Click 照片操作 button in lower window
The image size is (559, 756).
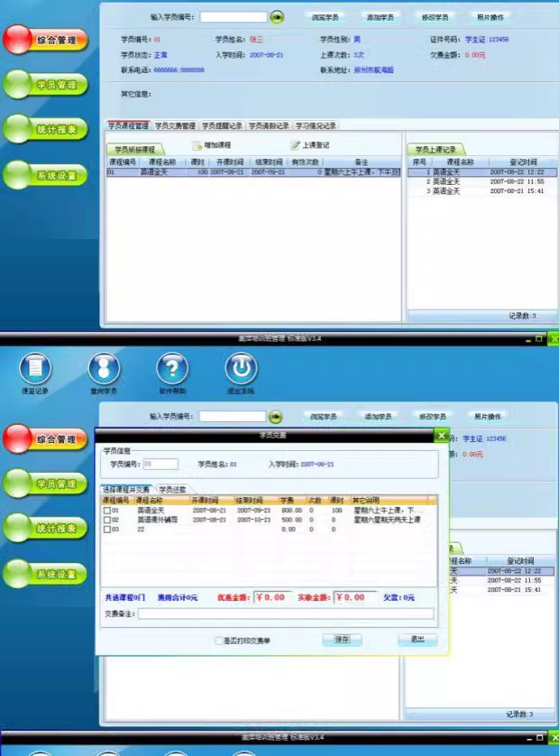(488, 416)
